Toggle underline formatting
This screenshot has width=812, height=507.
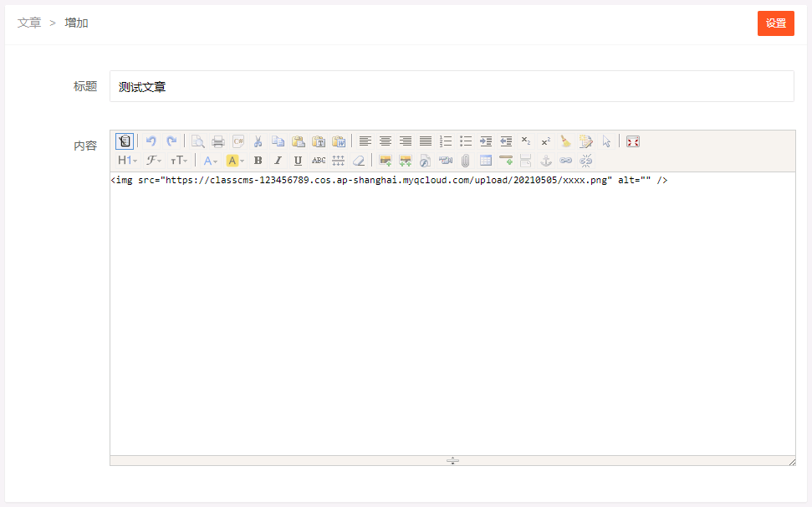(299, 161)
